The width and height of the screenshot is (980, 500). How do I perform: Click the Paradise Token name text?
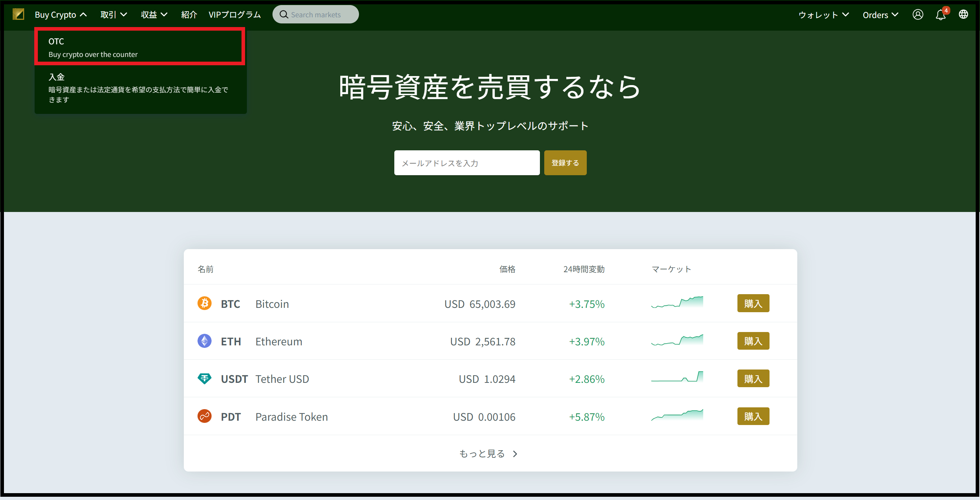pos(292,417)
